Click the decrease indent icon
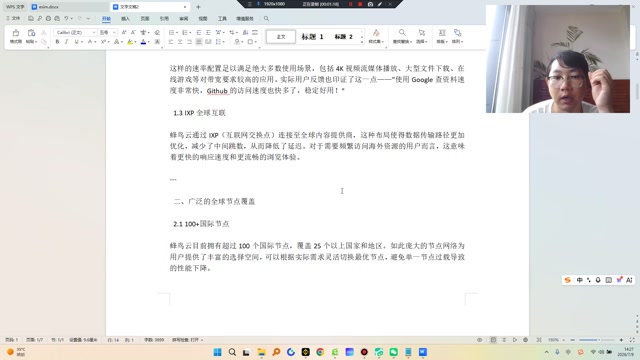Image resolution: width=640 pixels, height=360 pixels. [x=199, y=32]
